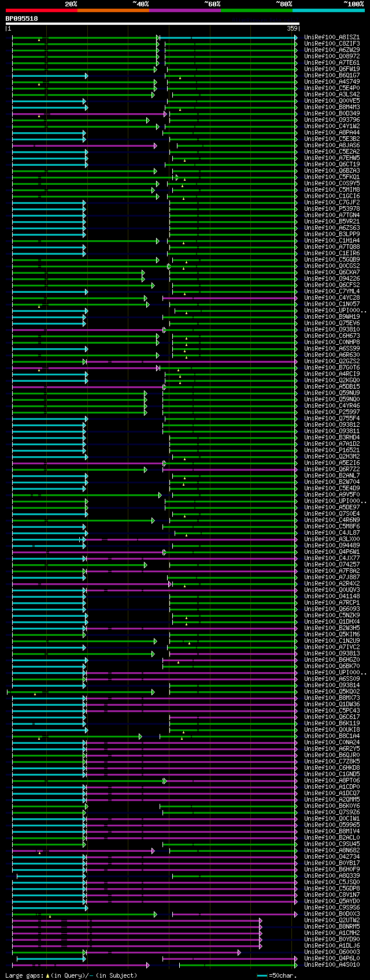
Task: Open UniRef100_A7F8A2 entry
Action: (x=332, y=571)
